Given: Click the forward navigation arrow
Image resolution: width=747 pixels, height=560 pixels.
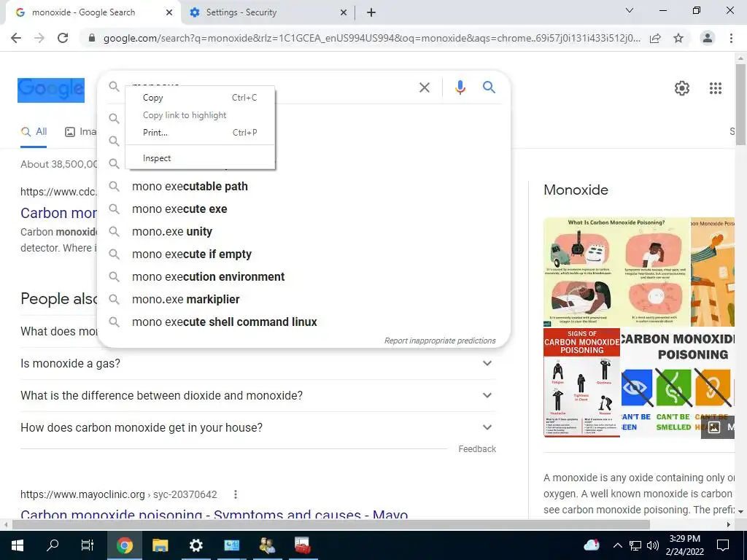Looking at the screenshot, I should click(39, 38).
